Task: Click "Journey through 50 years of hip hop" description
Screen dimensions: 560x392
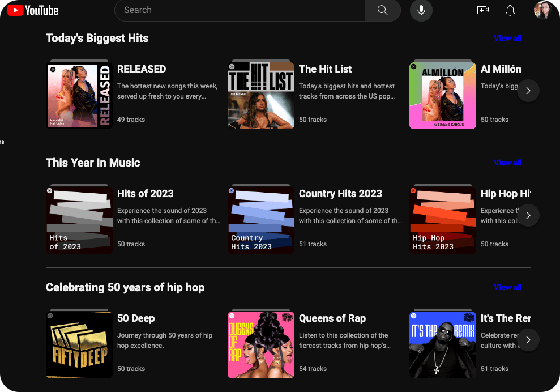Action: 165,340
